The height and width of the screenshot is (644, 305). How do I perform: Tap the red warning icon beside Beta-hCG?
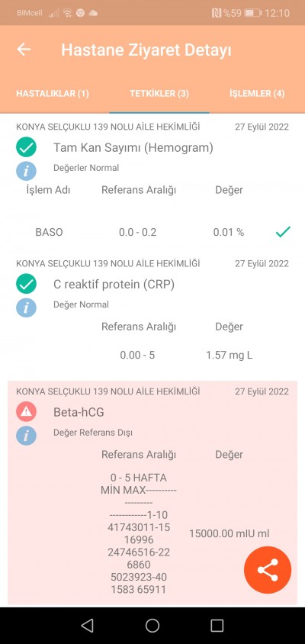pos(26,412)
